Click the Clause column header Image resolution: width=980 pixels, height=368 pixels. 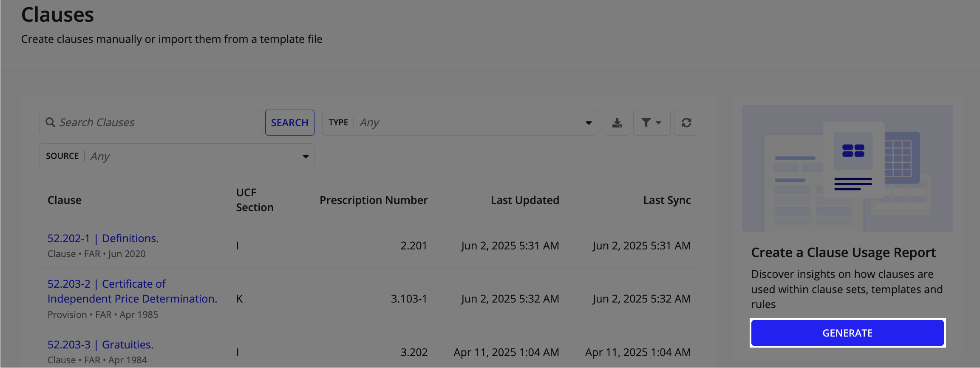click(x=65, y=200)
